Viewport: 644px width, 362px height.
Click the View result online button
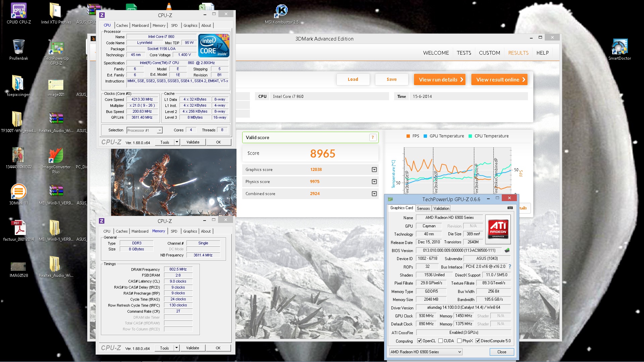(499, 79)
